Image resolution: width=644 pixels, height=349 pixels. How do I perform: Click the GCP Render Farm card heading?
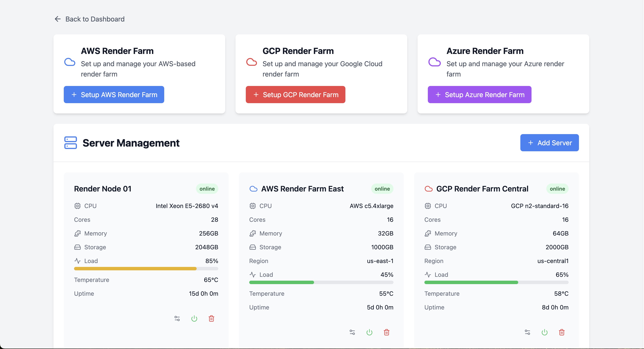[298, 51]
